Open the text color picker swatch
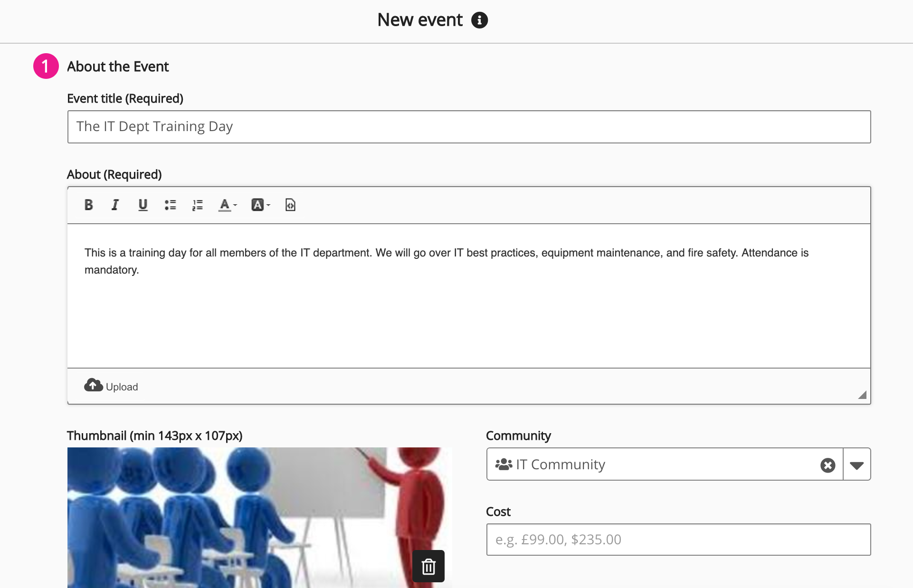This screenshot has height=588, width=913. click(224, 205)
